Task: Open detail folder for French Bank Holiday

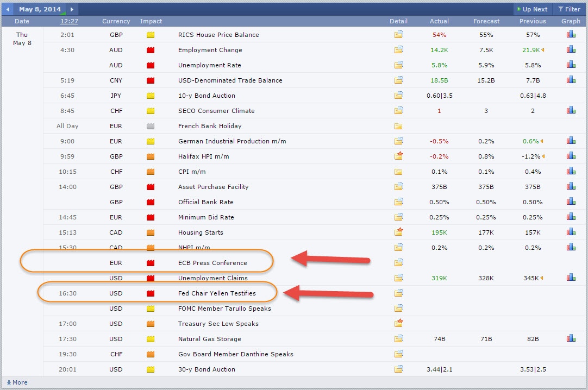Action: pos(398,126)
